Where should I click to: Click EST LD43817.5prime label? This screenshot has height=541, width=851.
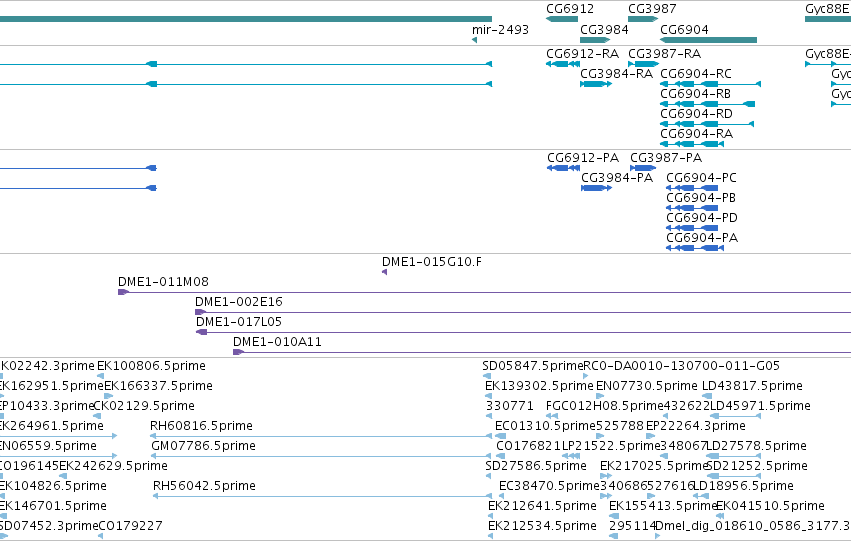752,386
